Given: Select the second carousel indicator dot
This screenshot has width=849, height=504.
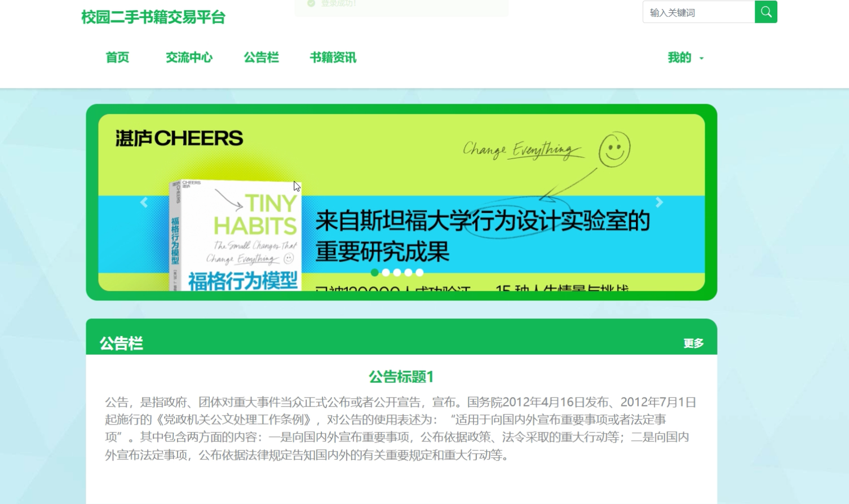Looking at the screenshot, I should (386, 272).
